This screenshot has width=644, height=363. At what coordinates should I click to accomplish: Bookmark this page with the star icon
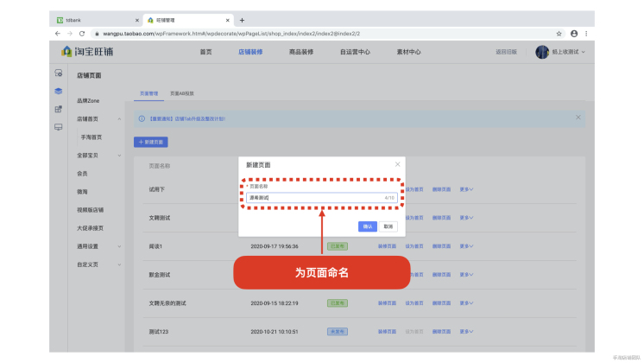tap(559, 34)
